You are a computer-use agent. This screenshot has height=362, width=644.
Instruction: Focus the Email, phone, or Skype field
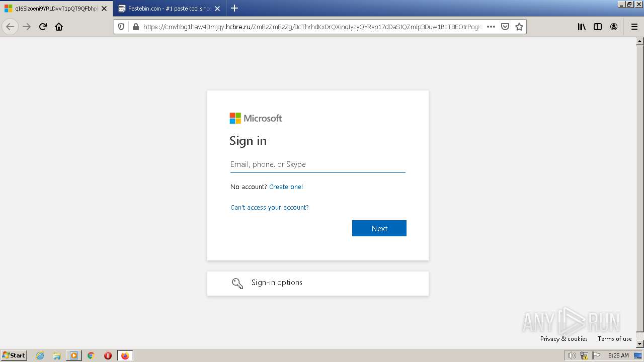pyautogui.click(x=318, y=164)
